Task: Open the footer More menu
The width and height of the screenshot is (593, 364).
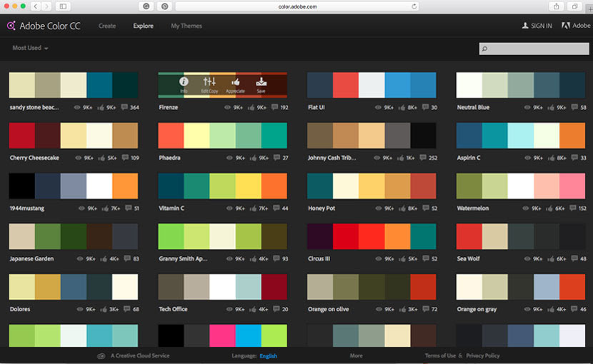Action: tap(357, 355)
